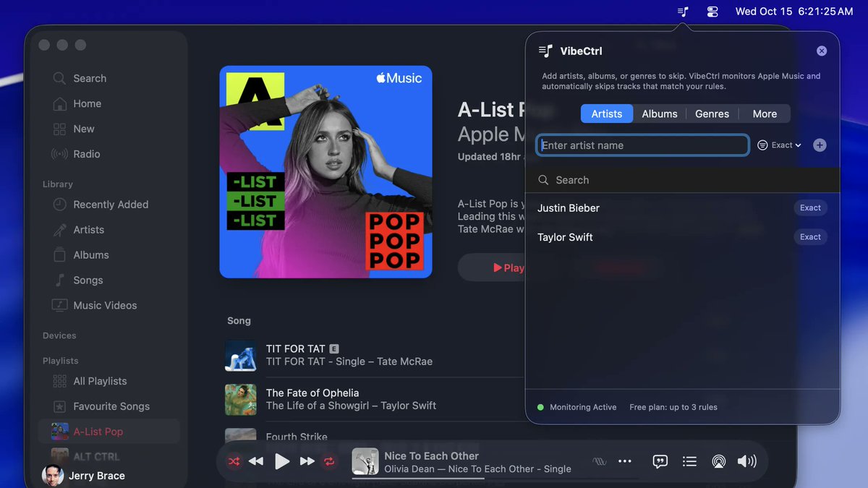
Task: Open the More tab
Action: click(765, 114)
